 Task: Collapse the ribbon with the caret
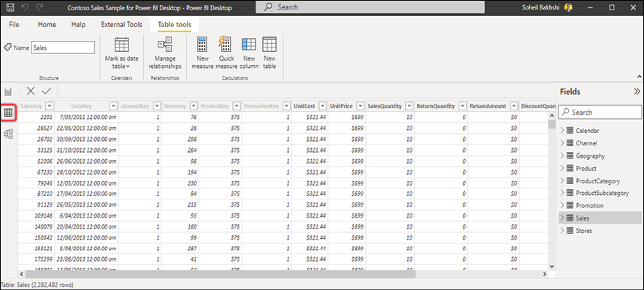639,77
